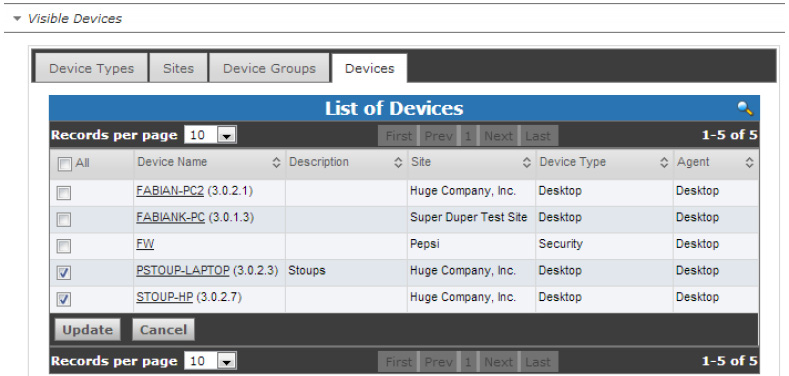Sort by Description column arrows
The width and height of the screenshot is (789, 376).
pos(398,163)
